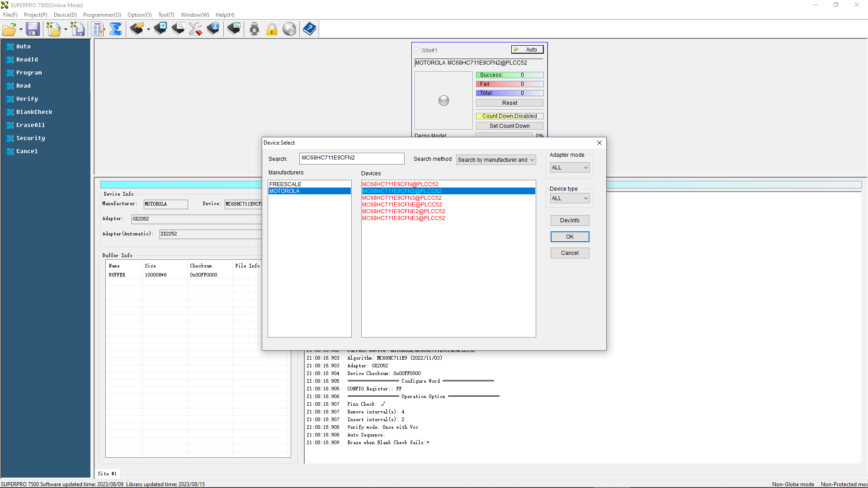
Task: Open the buffer edit document icon
Action: (x=98, y=29)
